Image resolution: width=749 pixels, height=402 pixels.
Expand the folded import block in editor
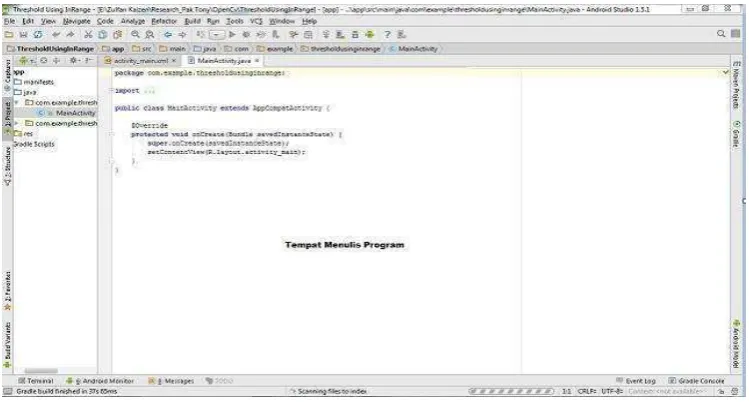point(110,90)
